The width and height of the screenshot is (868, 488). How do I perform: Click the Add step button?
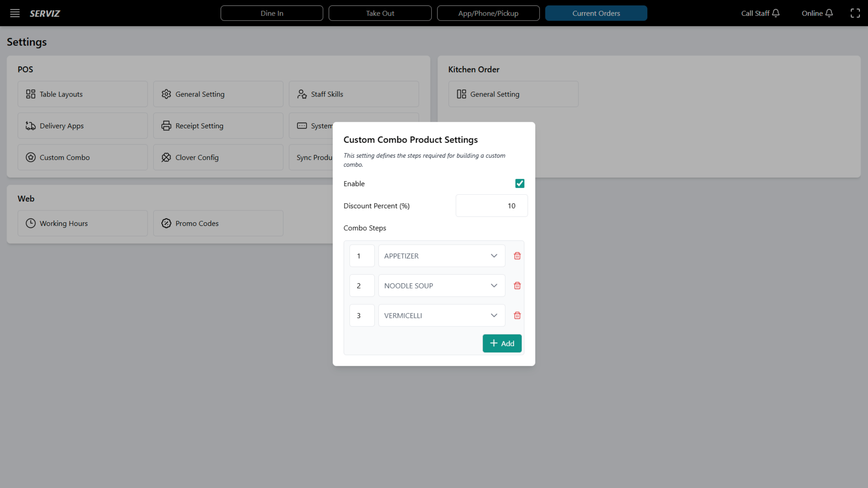tap(502, 343)
